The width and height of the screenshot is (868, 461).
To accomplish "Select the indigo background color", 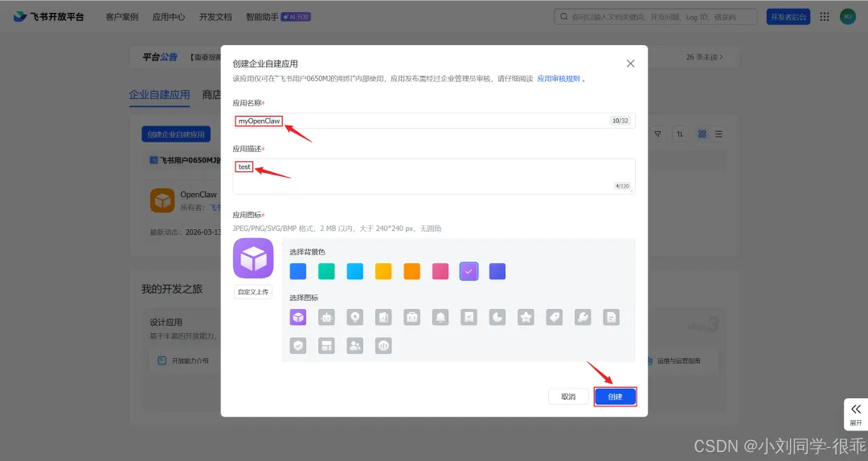I will click(497, 271).
